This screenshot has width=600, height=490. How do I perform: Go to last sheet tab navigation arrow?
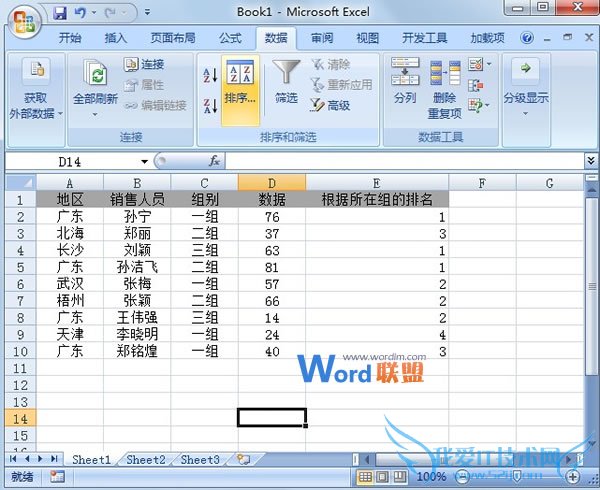pos(54,459)
